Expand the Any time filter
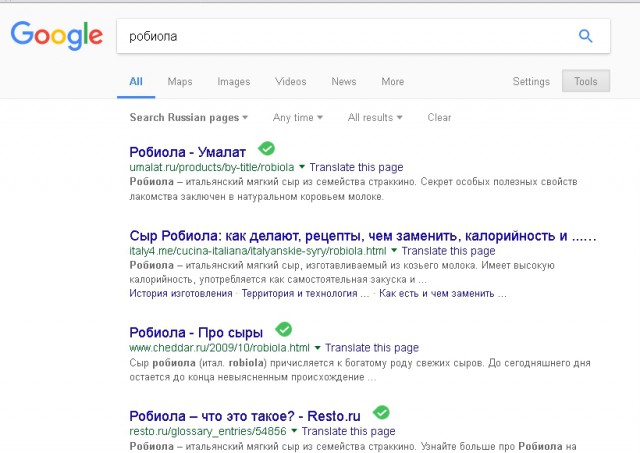 pyautogui.click(x=298, y=118)
